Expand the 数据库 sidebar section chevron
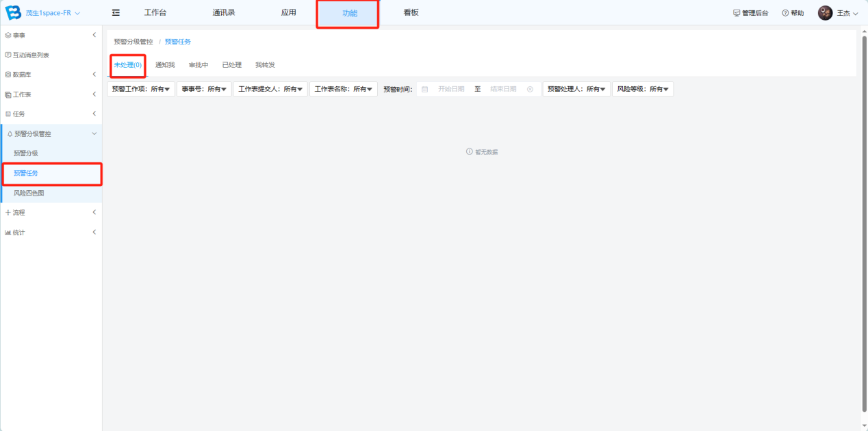 (94, 75)
